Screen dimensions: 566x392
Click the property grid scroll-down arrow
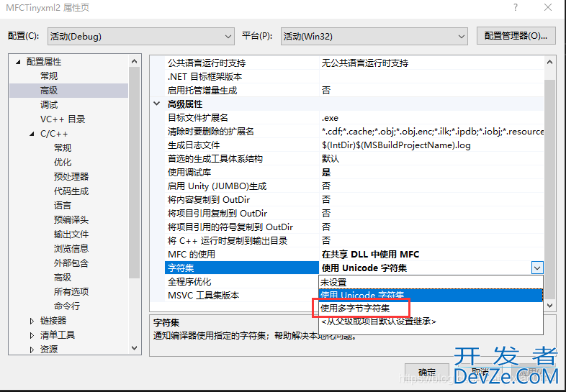(x=549, y=306)
